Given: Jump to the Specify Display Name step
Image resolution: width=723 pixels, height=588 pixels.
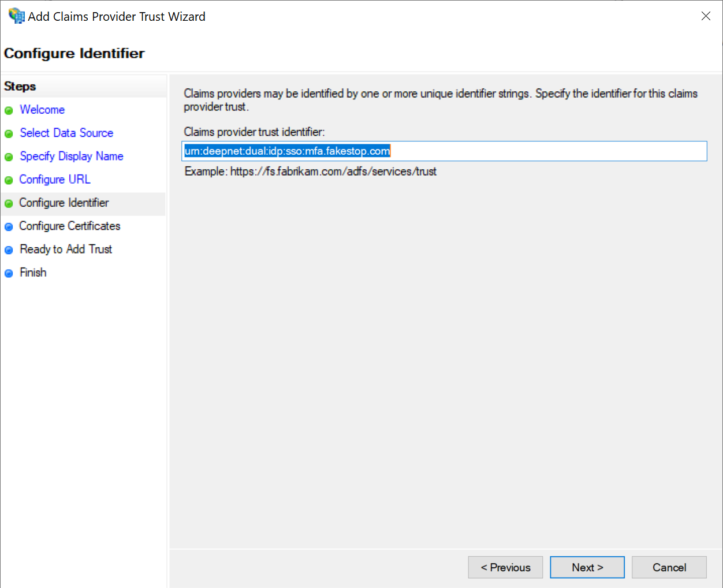Looking at the screenshot, I should [71, 157].
